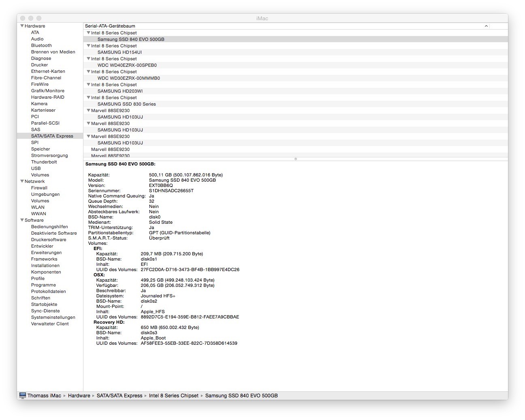The image size is (525, 420).
Task: Click Samsung SSD 840 EVO 500GB in path bar
Action: [x=241, y=396]
